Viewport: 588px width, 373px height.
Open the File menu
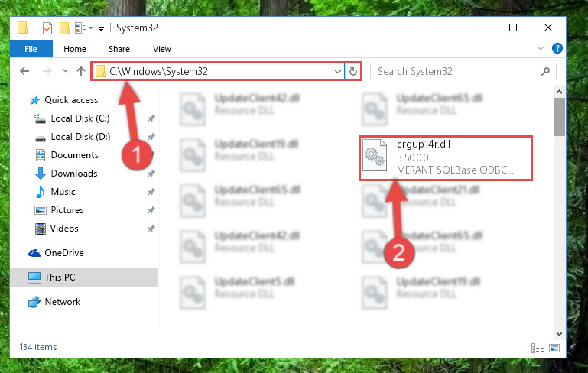[31, 49]
